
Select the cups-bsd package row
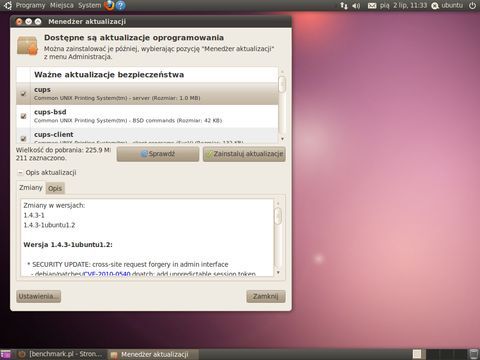click(x=147, y=116)
